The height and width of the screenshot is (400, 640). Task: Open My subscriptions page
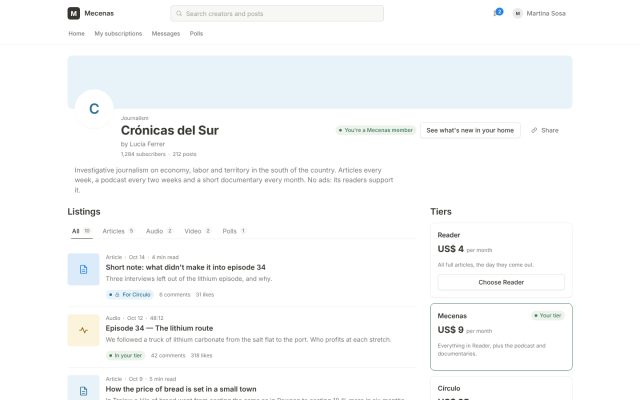[118, 33]
